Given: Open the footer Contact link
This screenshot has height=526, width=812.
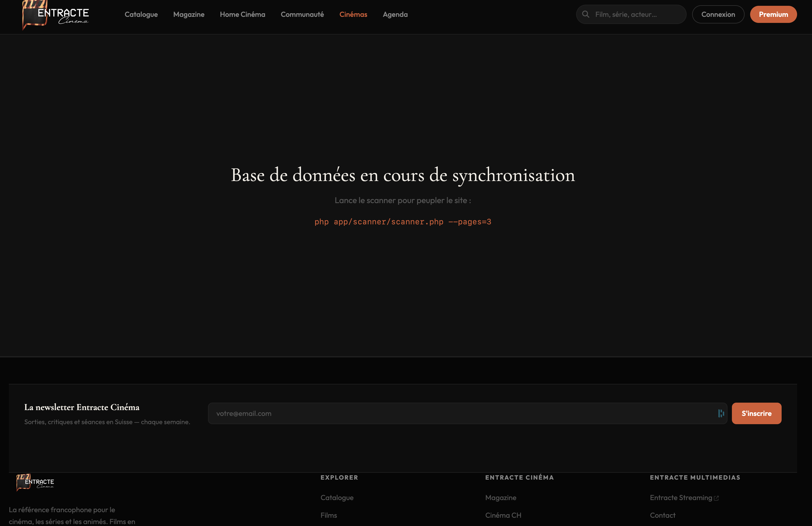Looking at the screenshot, I should click(x=662, y=515).
